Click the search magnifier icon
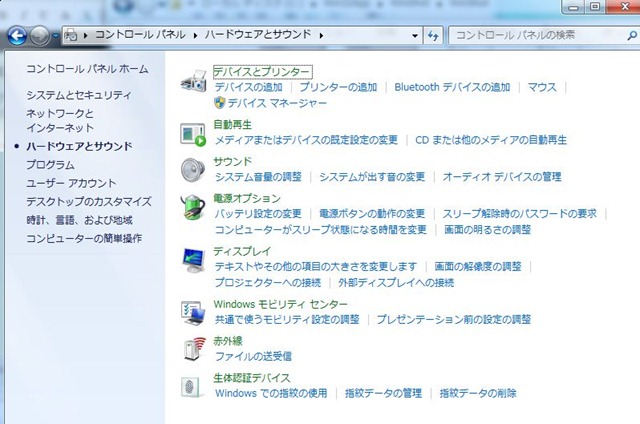Viewport: 640px width, 424px height. (x=631, y=36)
